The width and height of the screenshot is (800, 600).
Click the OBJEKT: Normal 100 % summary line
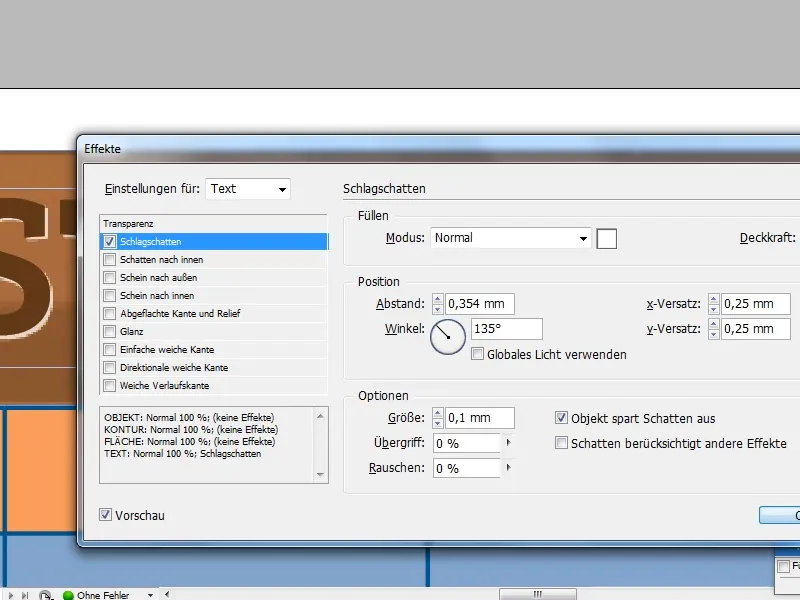tap(189, 418)
